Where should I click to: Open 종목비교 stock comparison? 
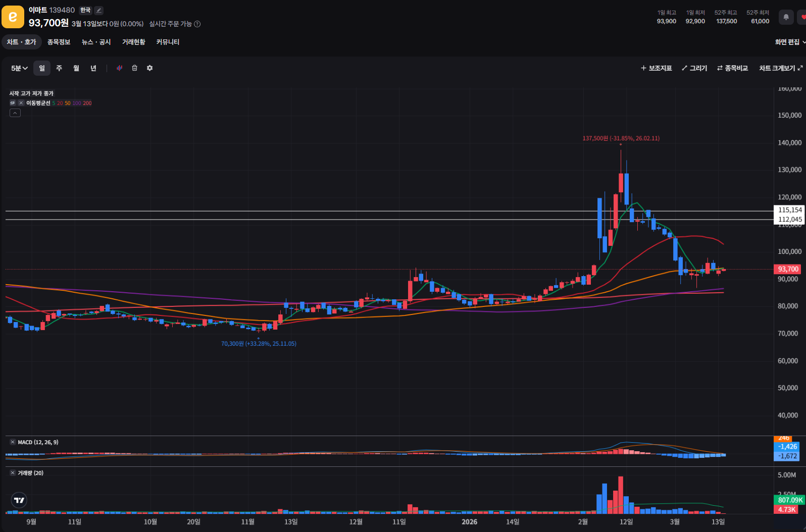click(x=733, y=68)
